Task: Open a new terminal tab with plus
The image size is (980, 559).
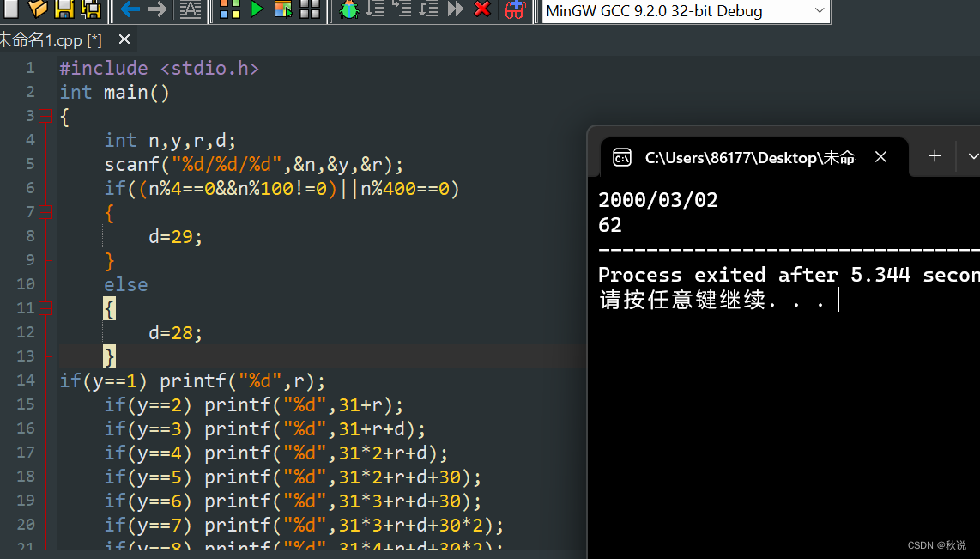Action: (935, 156)
